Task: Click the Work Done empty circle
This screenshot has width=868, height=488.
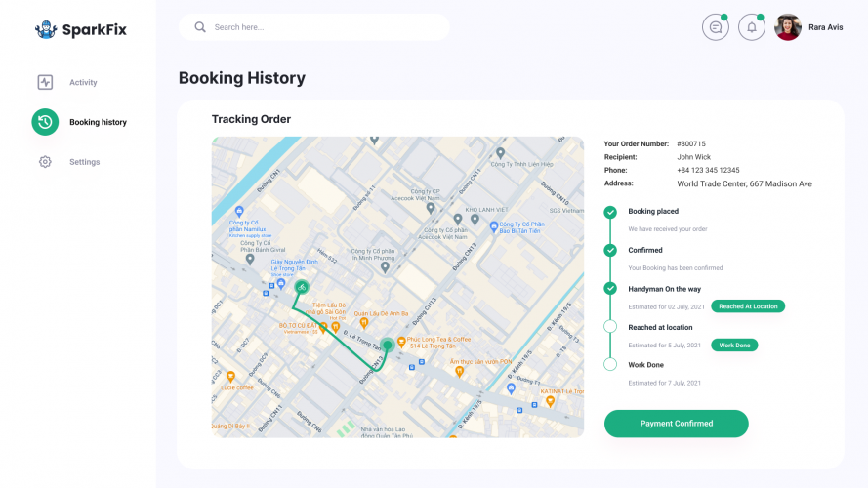Action: pos(610,364)
